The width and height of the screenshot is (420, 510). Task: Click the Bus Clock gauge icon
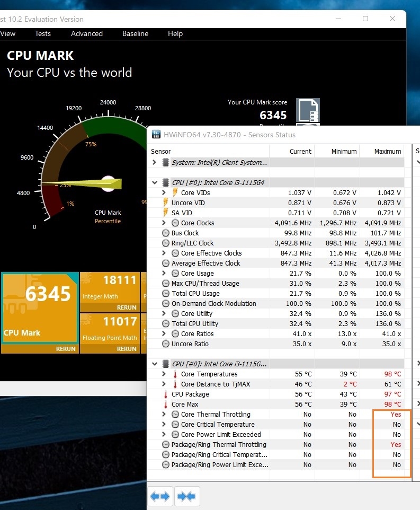tap(166, 233)
